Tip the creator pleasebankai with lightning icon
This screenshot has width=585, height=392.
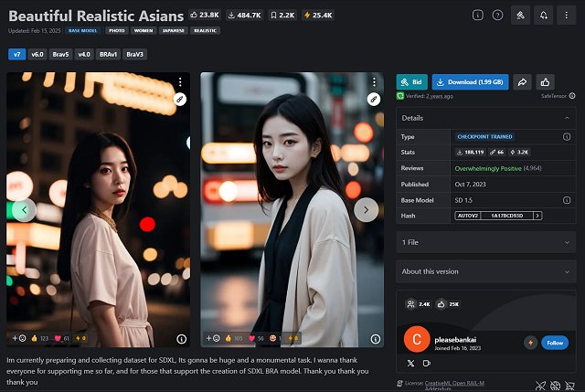click(529, 342)
